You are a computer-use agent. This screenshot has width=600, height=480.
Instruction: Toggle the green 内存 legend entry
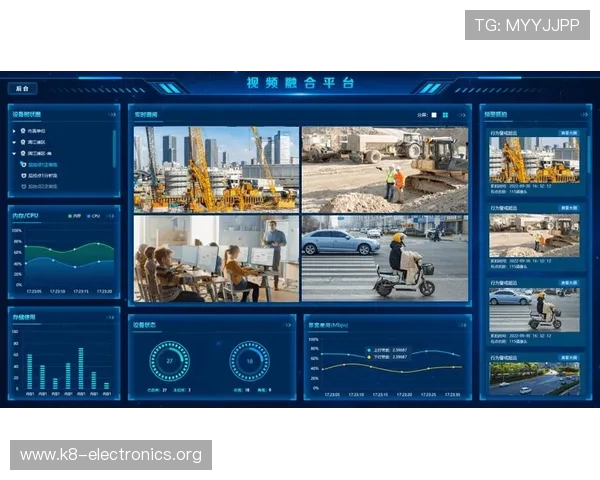tap(74, 216)
